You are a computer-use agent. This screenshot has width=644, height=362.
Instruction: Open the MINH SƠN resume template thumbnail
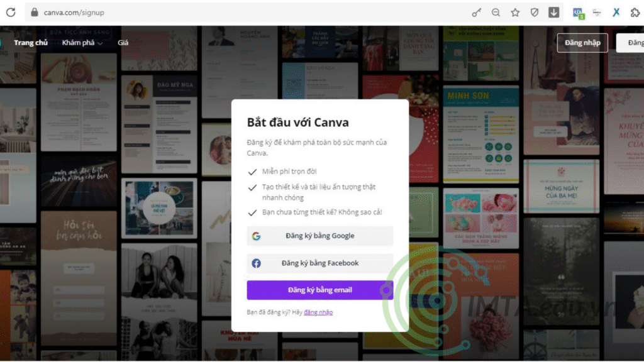[480, 134]
